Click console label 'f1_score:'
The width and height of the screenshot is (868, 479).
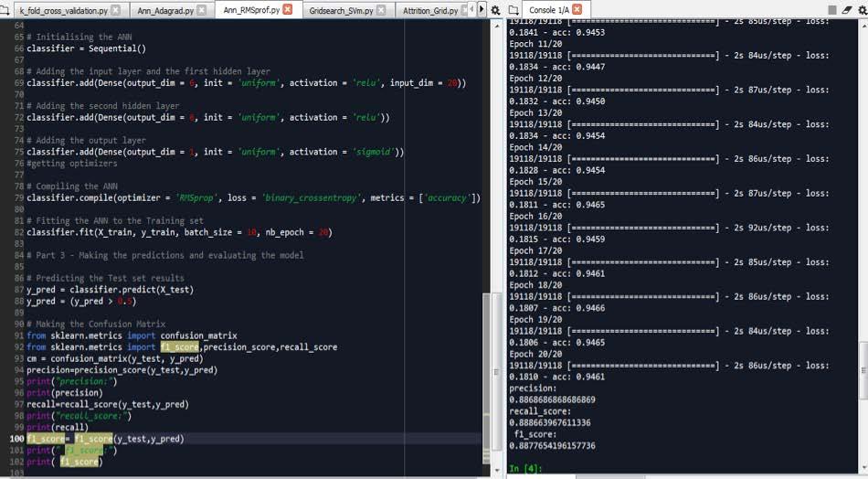535,434
